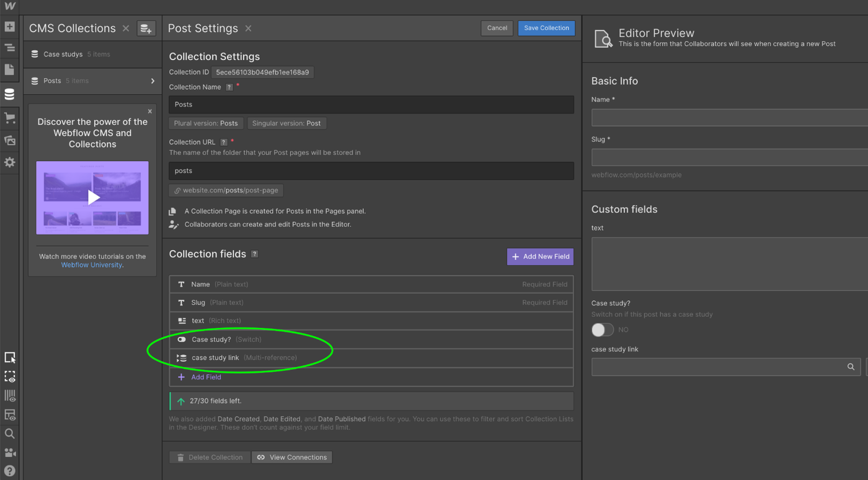Open the case study link multi-reference field

coord(371,358)
